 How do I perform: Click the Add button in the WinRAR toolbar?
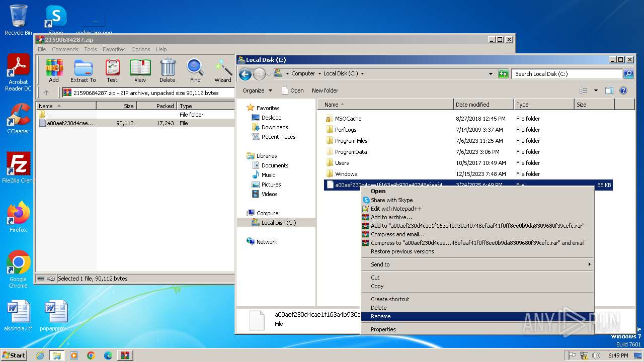54,70
